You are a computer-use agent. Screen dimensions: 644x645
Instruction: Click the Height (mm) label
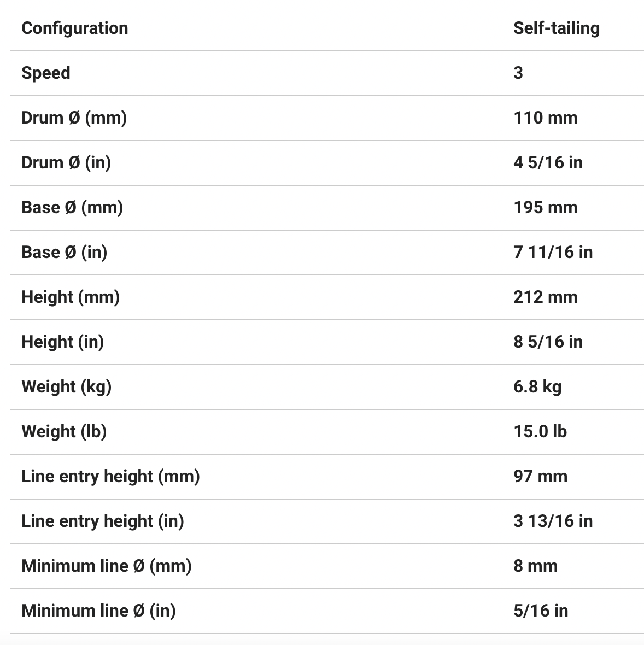(71, 297)
